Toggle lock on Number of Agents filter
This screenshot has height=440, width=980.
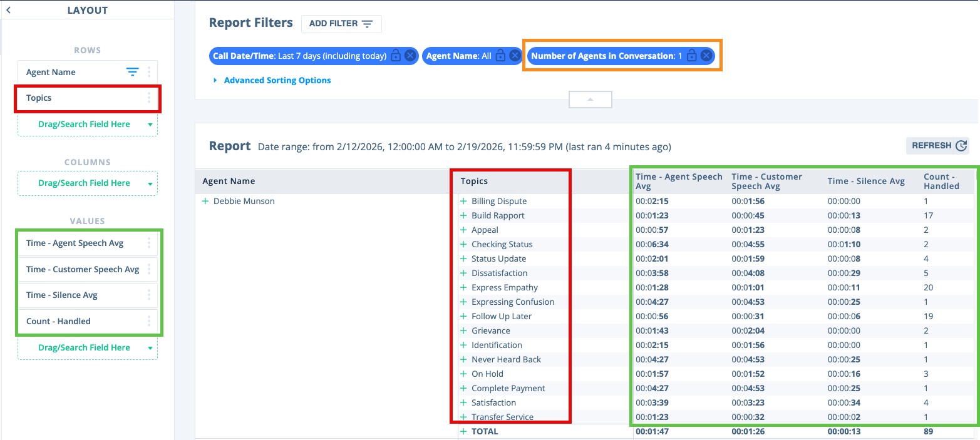coord(691,56)
